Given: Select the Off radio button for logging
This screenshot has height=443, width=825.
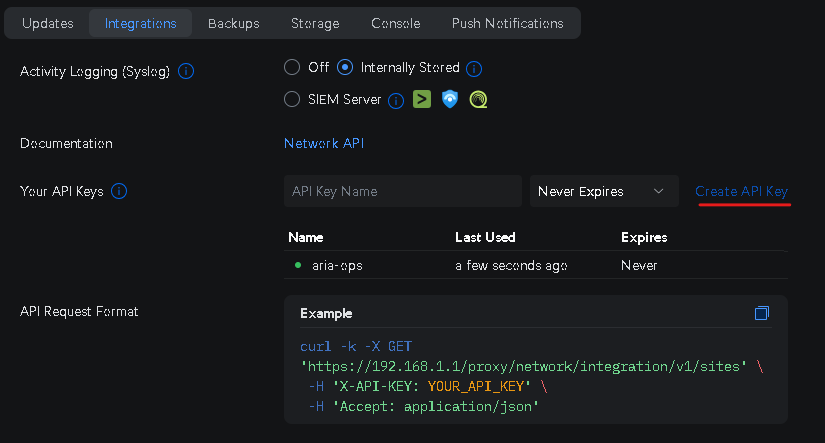Looking at the screenshot, I should tap(292, 68).
